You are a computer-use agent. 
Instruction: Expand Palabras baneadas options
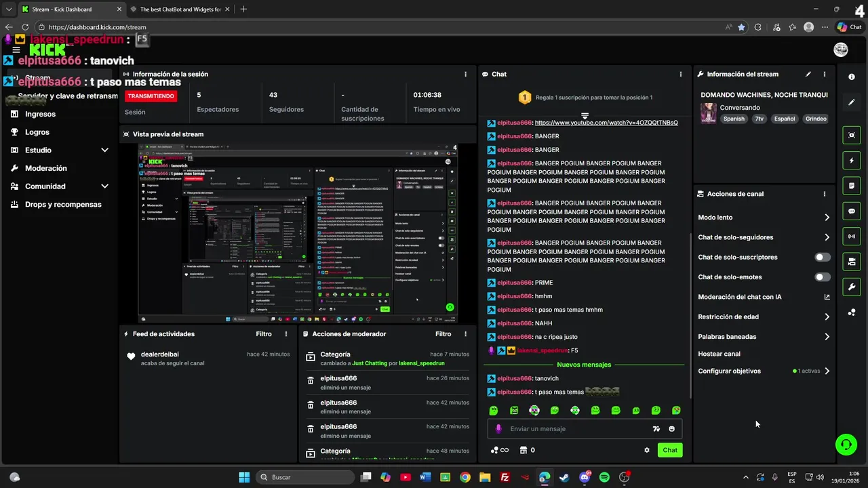pos(827,337)
